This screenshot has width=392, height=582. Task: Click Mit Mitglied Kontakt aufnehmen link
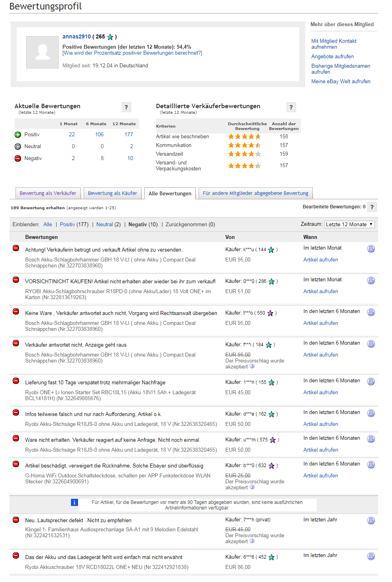click(x=334, y=44)
